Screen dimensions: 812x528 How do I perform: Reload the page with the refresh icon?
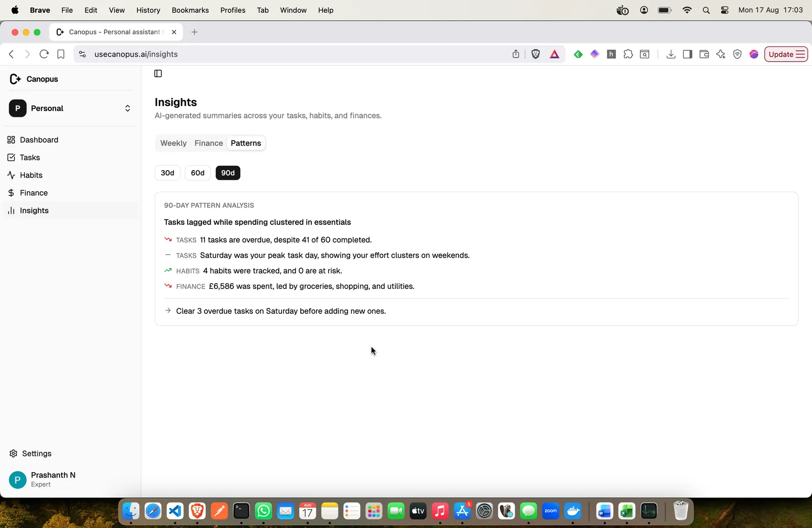pyautogui.click(x=44, y=54)
